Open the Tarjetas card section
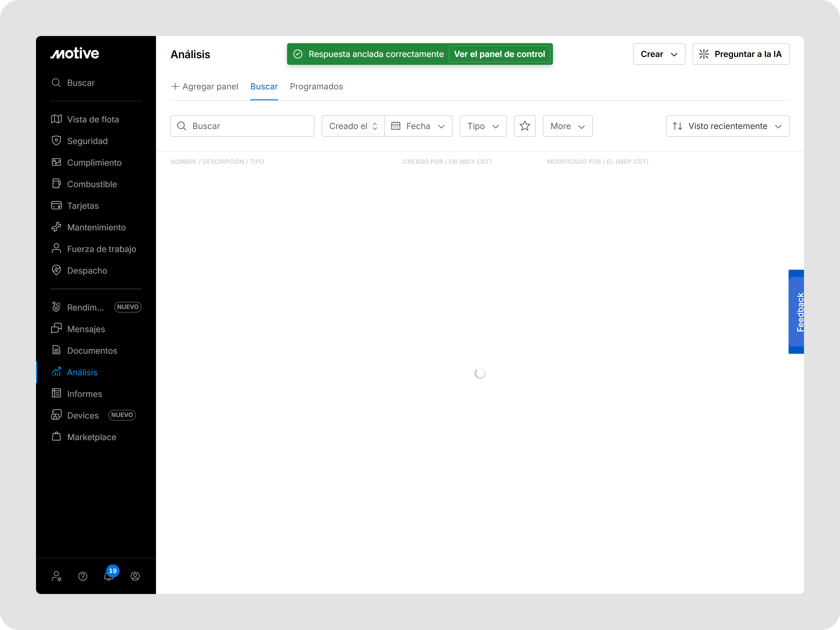The image size is (840, 630). coord(83,205)
